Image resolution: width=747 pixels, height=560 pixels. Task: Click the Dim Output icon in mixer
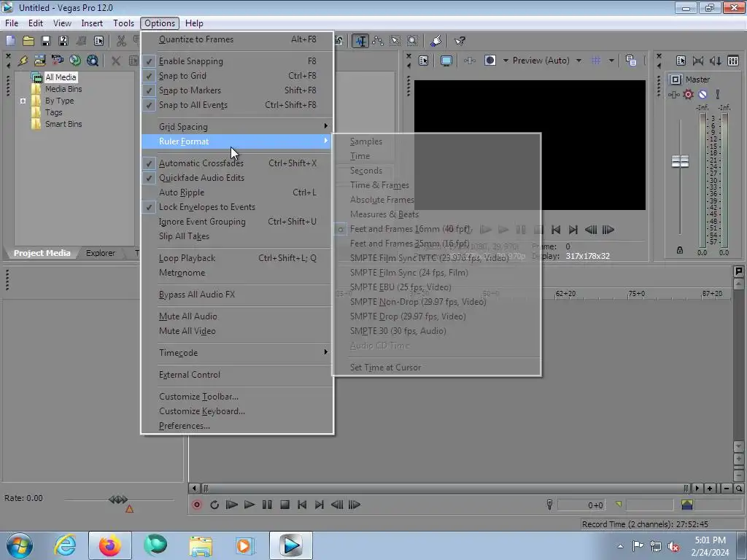click(x=715, y=61)
